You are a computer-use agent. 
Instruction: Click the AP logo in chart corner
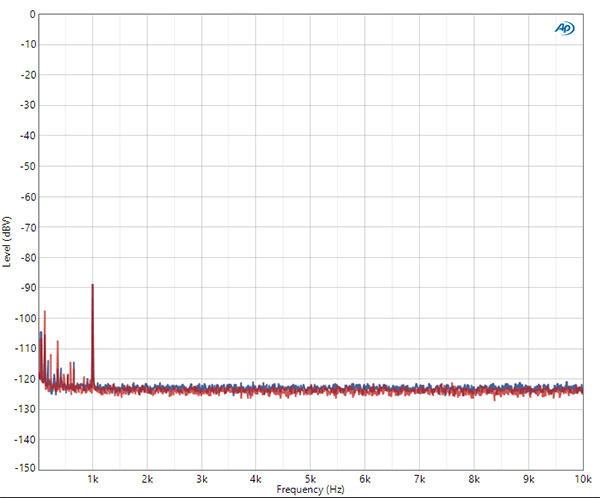(x=564, y=29)
